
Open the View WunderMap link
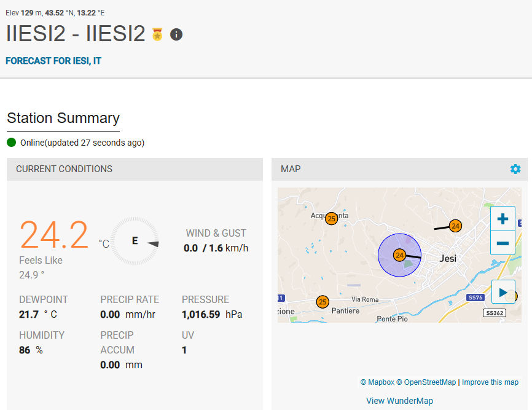point(399,401)
